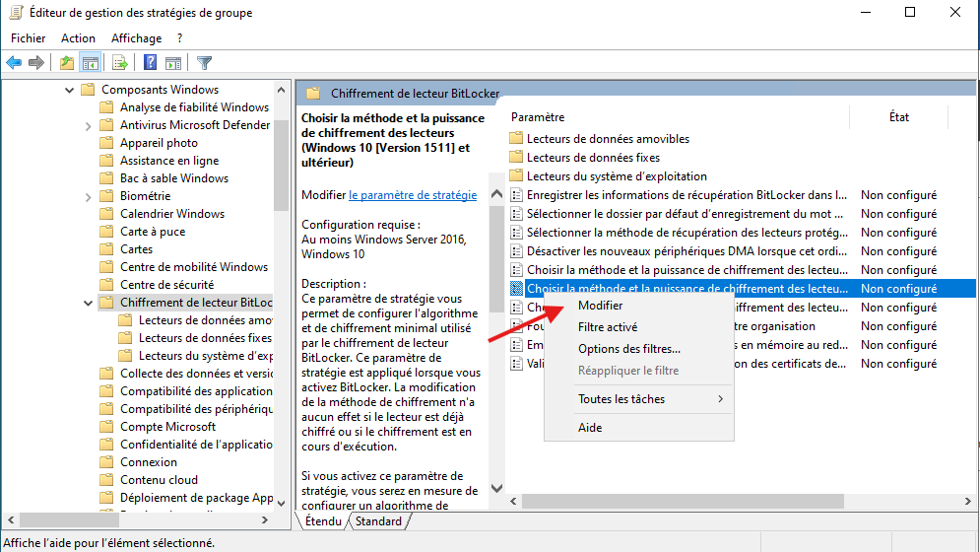Click the Paramètre column header
The width and height of the screenshot is (980, 552).
pos(678,117)
